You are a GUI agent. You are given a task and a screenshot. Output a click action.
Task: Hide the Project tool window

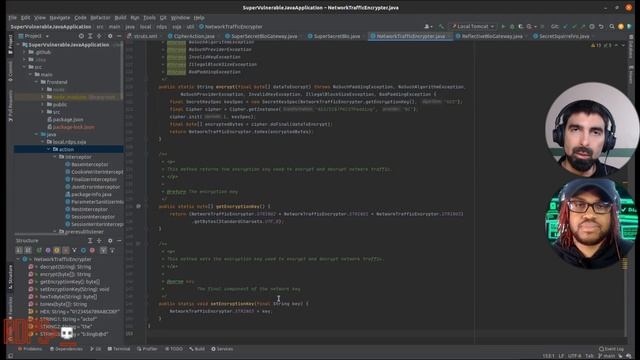point(119,36)
